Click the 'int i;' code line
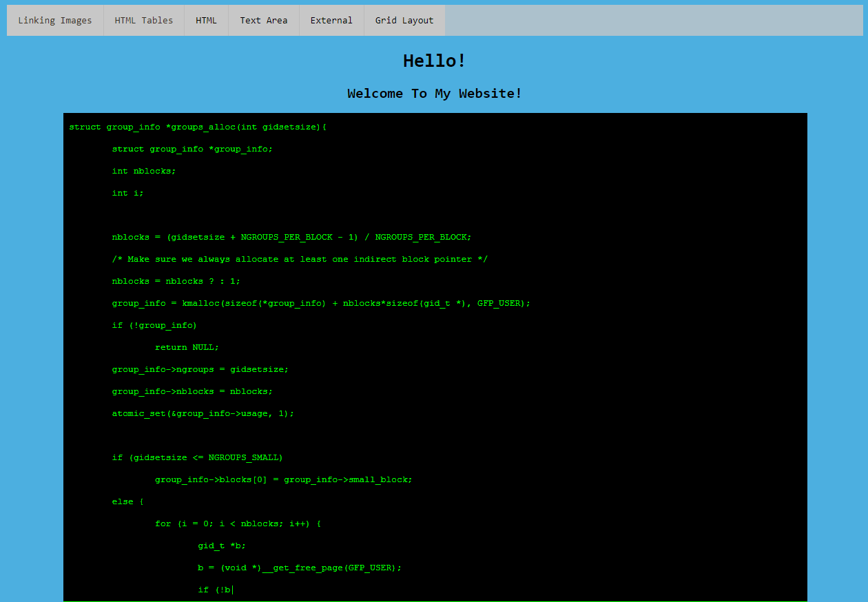 click(x=127, y=193)
